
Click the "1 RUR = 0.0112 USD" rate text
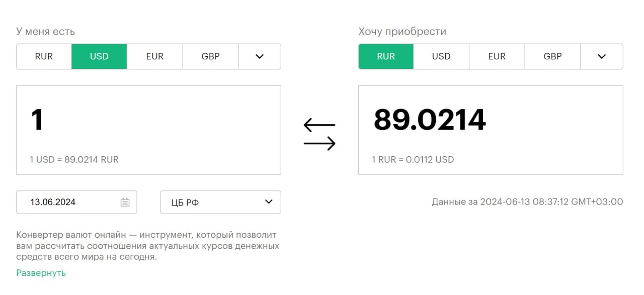413,160
